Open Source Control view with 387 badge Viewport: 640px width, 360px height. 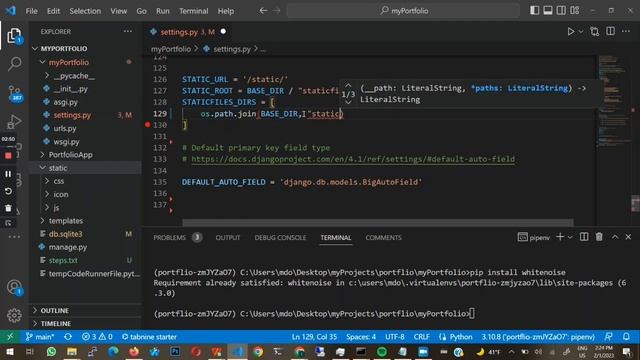point(14,93)
